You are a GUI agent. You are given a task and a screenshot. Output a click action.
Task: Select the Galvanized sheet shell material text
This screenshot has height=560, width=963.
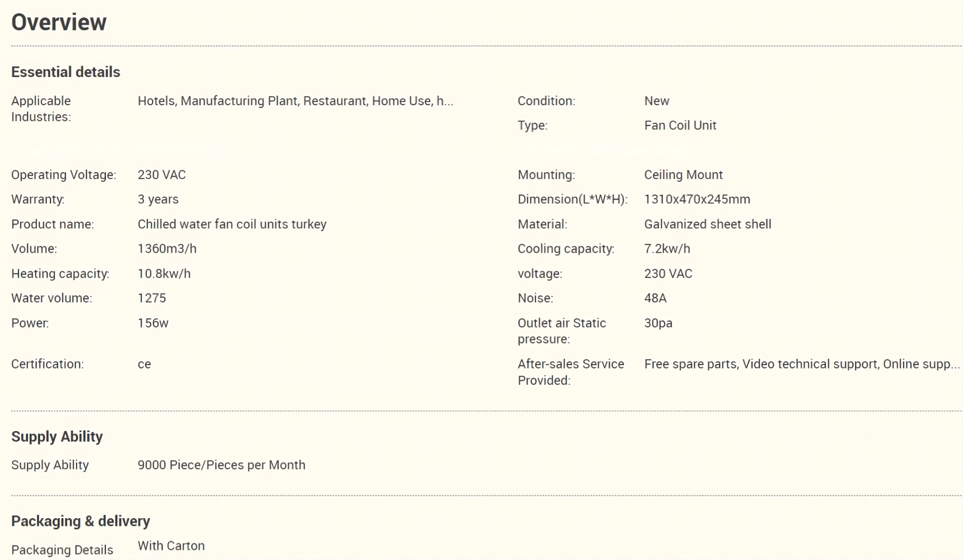(707, 224)
